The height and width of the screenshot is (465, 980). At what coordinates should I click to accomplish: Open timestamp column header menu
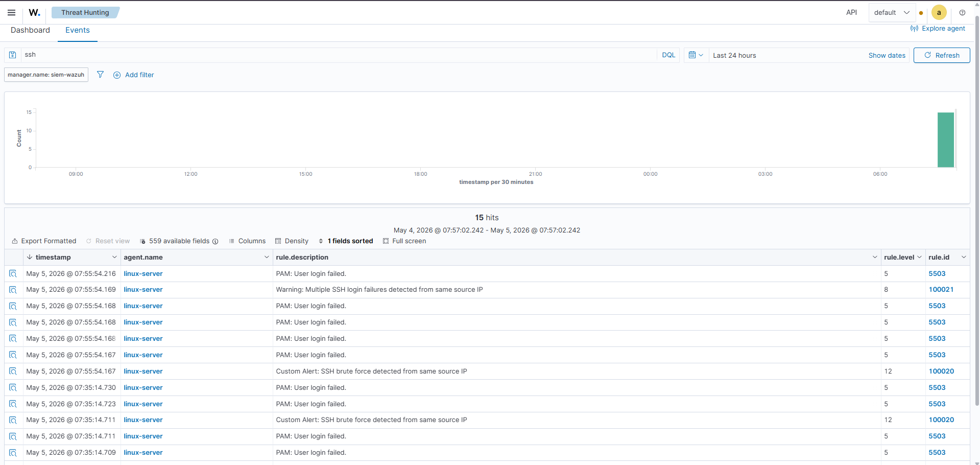pyautogui.click(x=114, y=257)
